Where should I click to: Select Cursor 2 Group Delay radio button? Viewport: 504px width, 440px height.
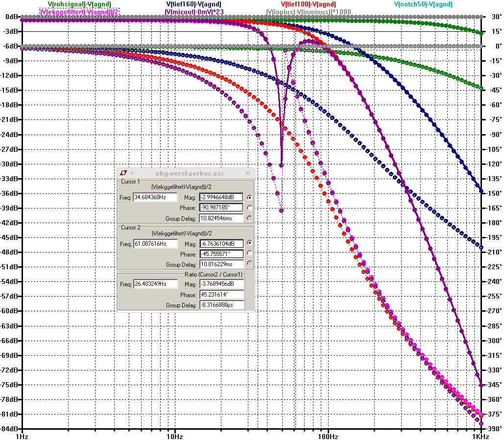[x=250, y=264]
